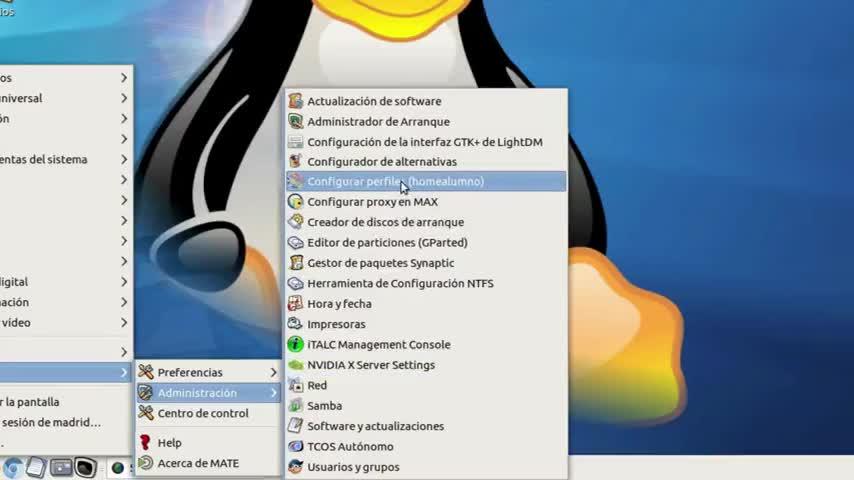
Task: Expand the 'vídeo' menu entry arrow
Action: [x=124, y=323]
